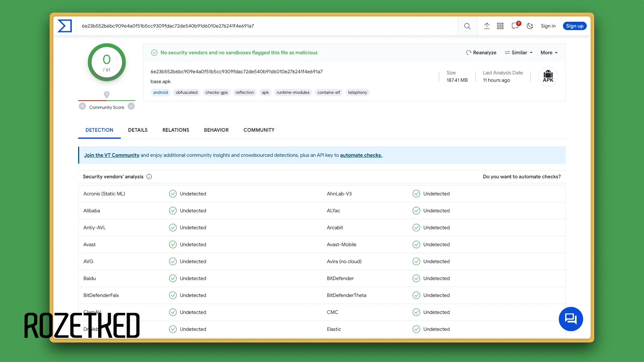644x362 pixels.
Task: Click the Antiy-AVL undetected check icon
Action: [173, 228]
